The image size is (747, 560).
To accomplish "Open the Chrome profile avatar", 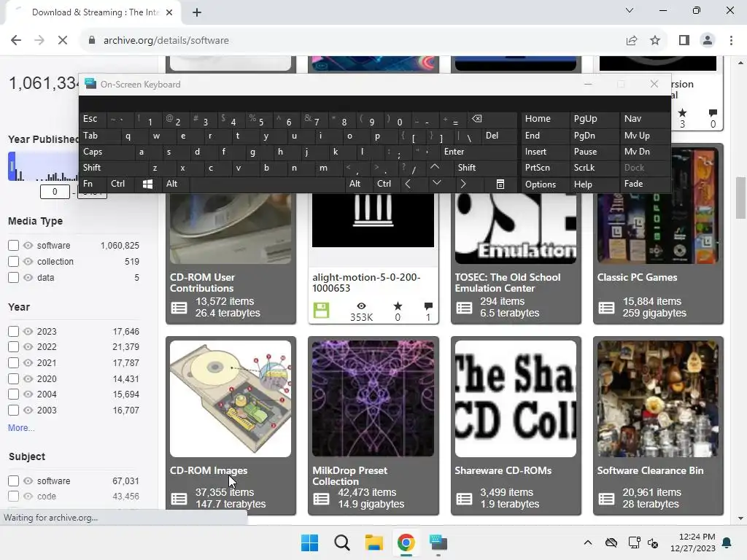I will coord(708,41).
